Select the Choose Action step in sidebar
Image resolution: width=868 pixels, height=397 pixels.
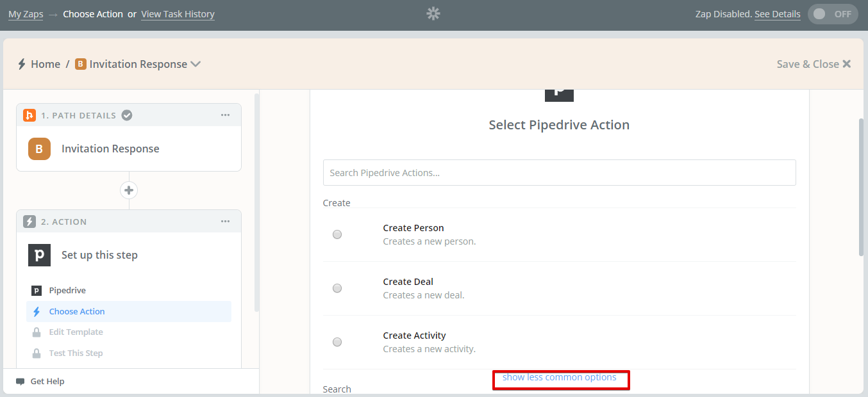coord(129,312)
